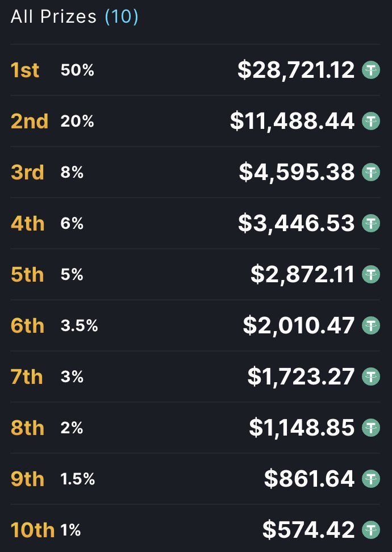The image size is (392, 552).
Task: Click the Tether icon beside $2,872.11
Action: click(x=371, y=274)
